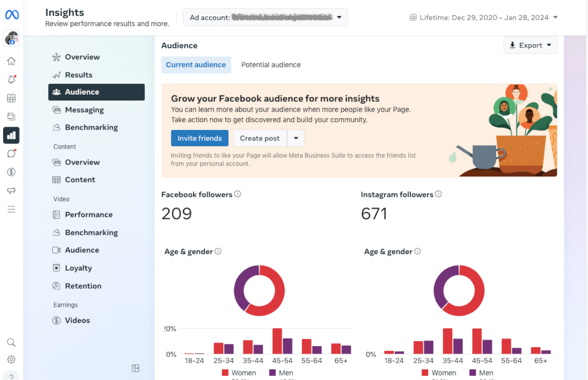
Task: Open the Insights bar chart icon in sidebar
Action: (x=11, y=135)
